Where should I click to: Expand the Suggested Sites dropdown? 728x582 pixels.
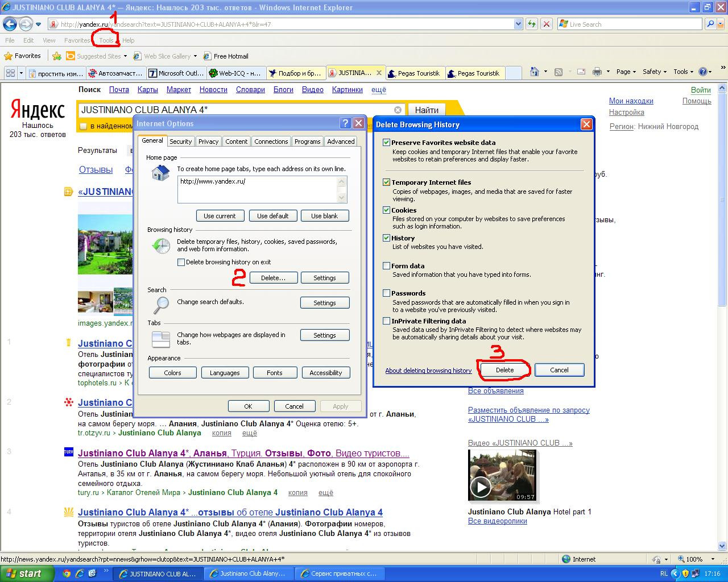tap(125, 56)
